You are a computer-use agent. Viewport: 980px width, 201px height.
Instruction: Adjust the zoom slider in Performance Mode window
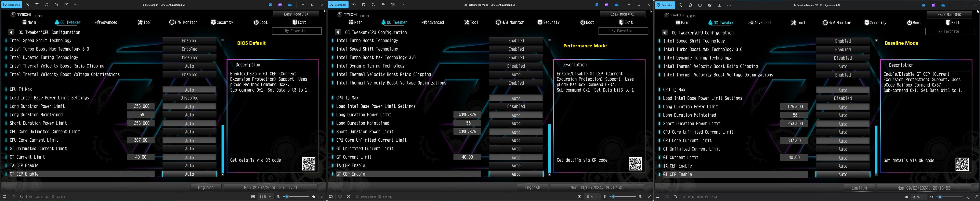(623, 197)
